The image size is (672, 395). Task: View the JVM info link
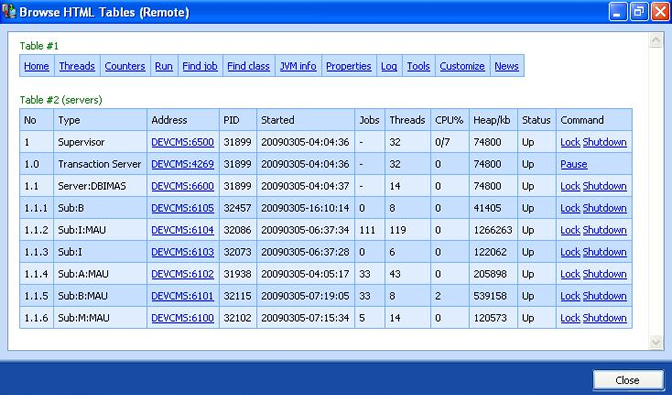298,66
